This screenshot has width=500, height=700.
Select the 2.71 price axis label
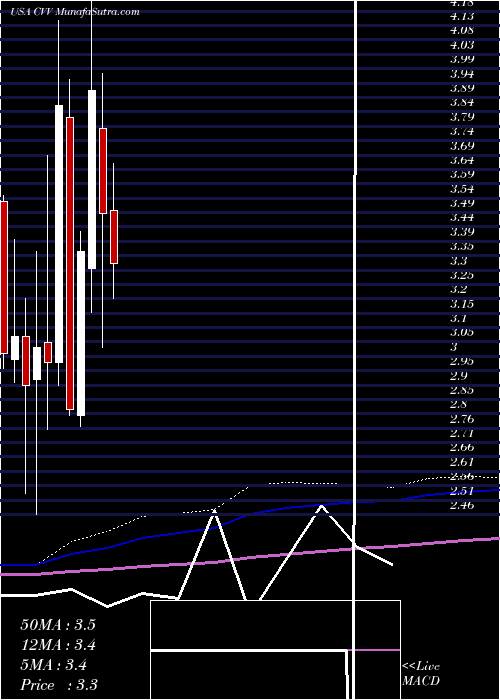(462, 433)
